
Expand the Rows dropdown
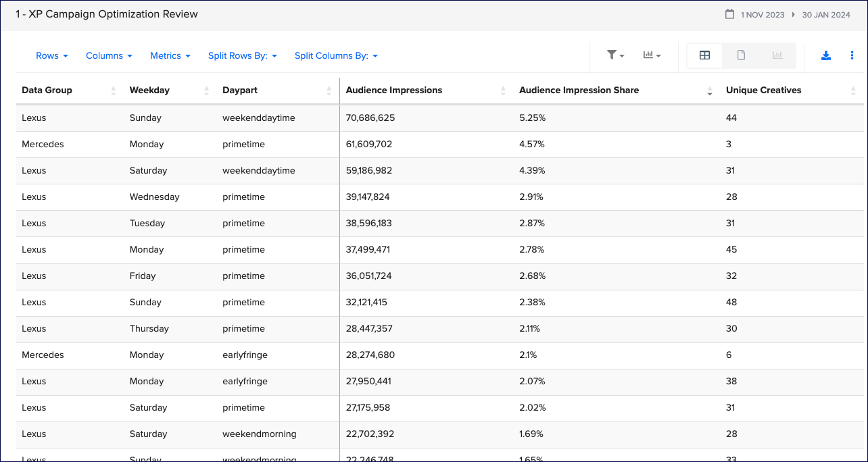(x=51, y=55)
